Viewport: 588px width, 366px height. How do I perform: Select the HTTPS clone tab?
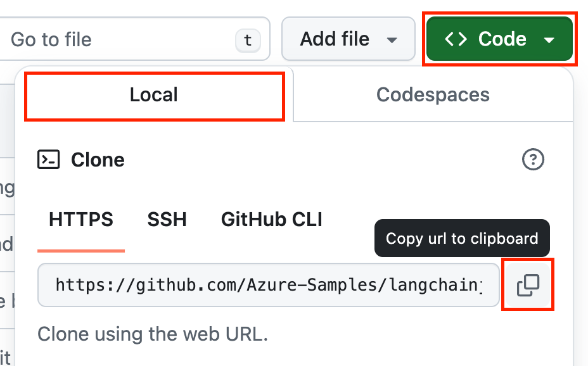(80, 219)
